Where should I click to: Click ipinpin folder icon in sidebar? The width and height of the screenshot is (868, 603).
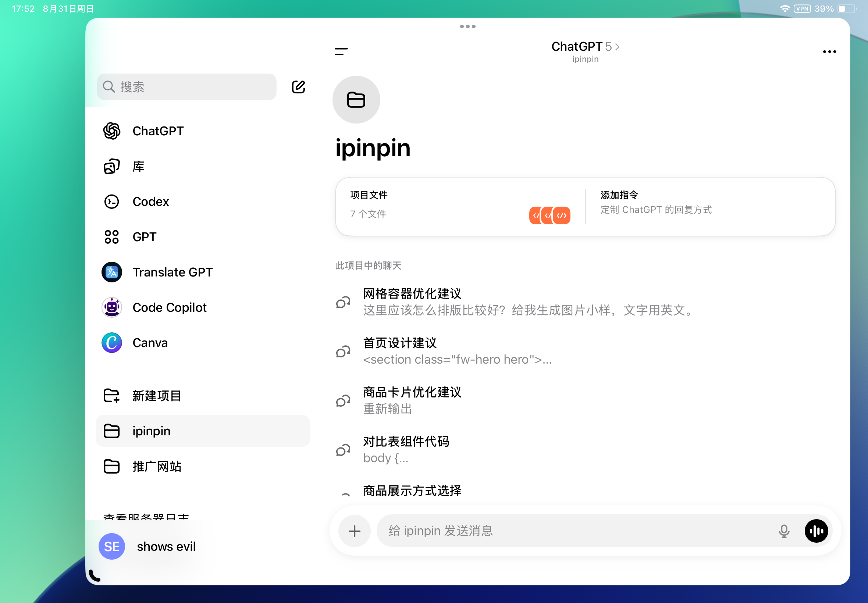[112, 431]
